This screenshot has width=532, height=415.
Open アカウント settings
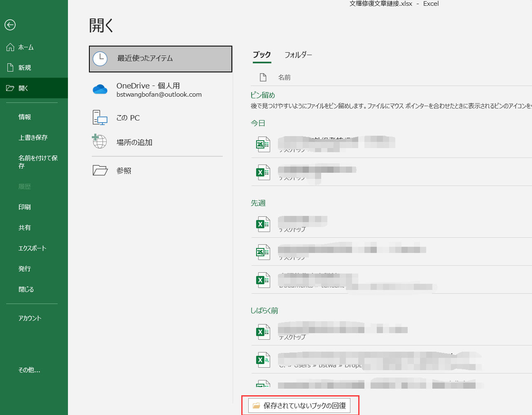click(30, 318)
